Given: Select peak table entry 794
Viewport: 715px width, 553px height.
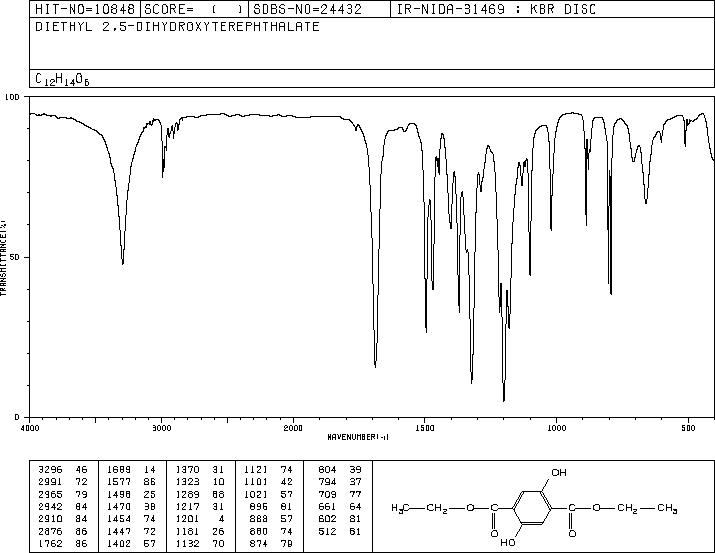Looking at the screenshot, I should (x=327, y=482).
